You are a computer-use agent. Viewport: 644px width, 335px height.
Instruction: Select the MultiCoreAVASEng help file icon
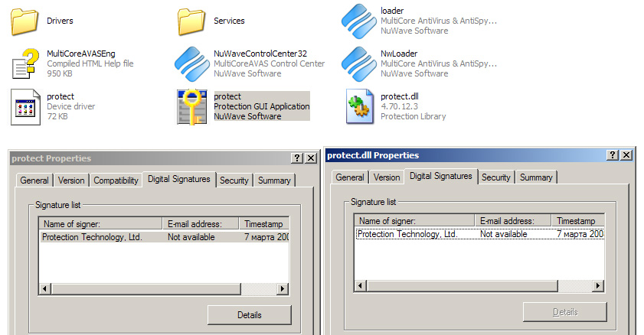coord(25,63)
